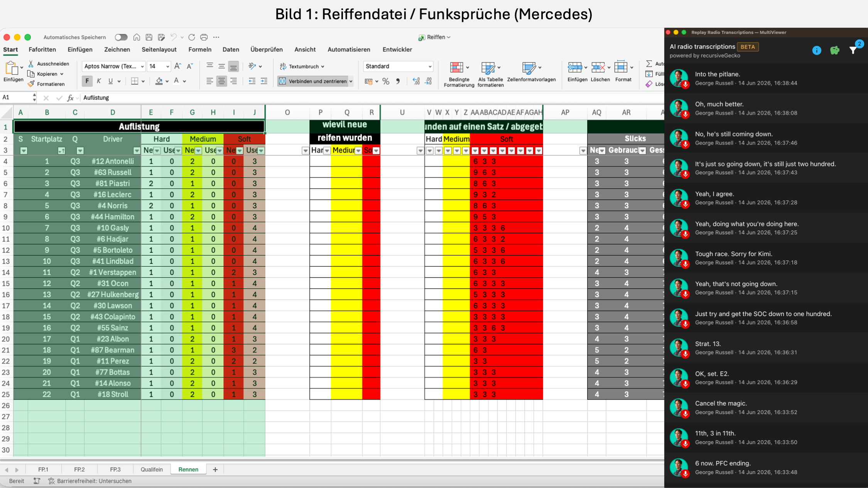Click Barrierefreiheit: Untersuchen in status bar
Screen dimensions: 868x488
coord(90,481)
